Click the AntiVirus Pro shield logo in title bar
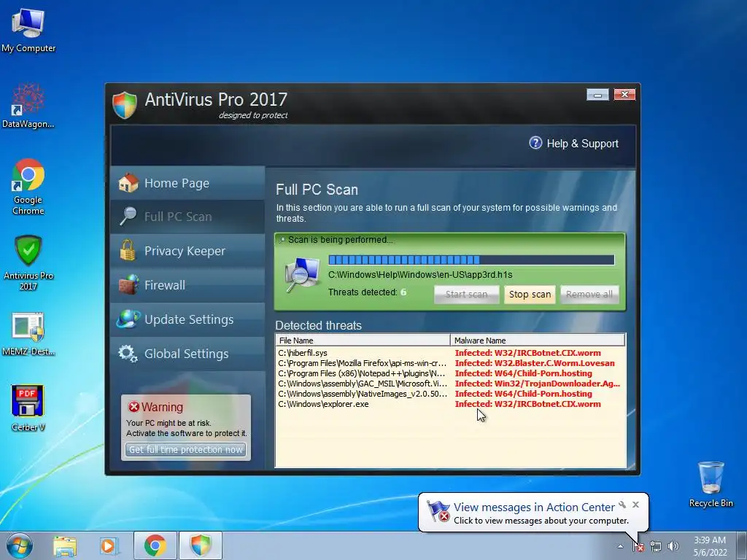The height and width of the screenshot is (560, 747). (x=125, y=105)
